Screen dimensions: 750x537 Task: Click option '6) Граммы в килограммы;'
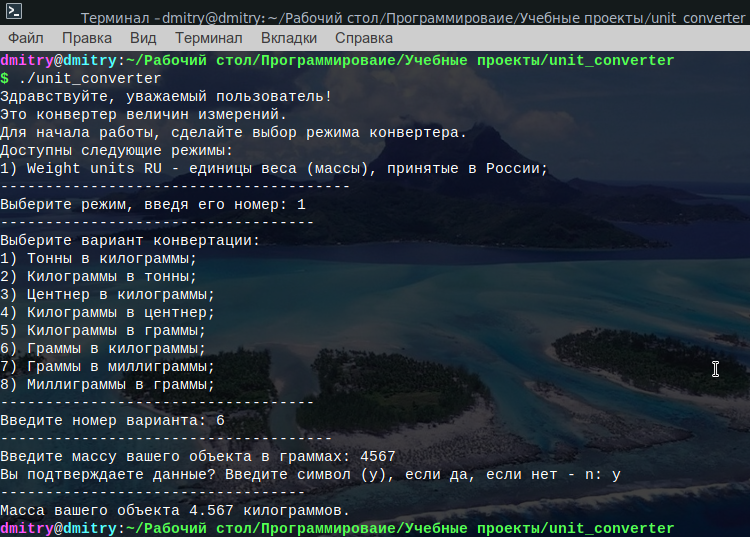[x=103, y=349]
